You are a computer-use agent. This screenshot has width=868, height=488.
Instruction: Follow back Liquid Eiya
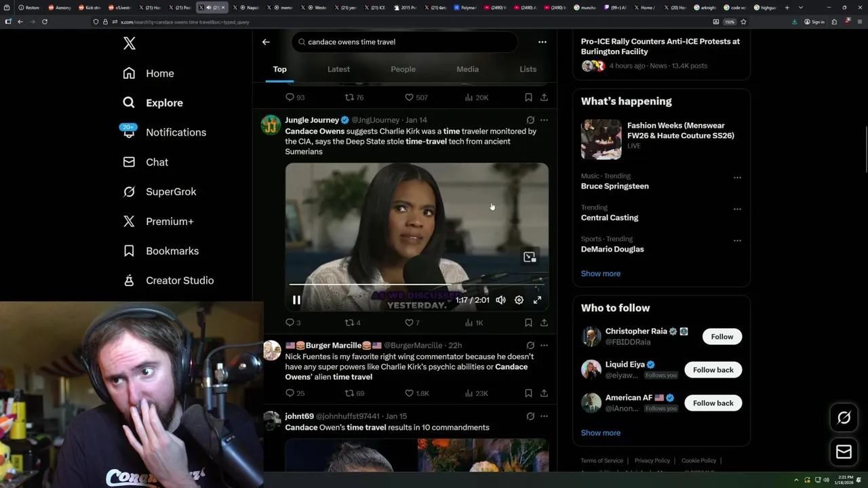tap(713, 370)
